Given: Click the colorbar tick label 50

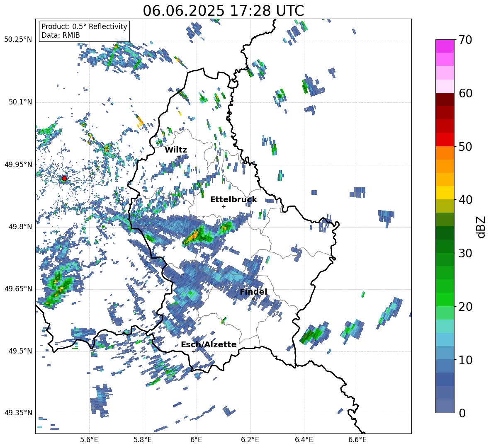Looking at the screenshot, I should tap(465, 146).
